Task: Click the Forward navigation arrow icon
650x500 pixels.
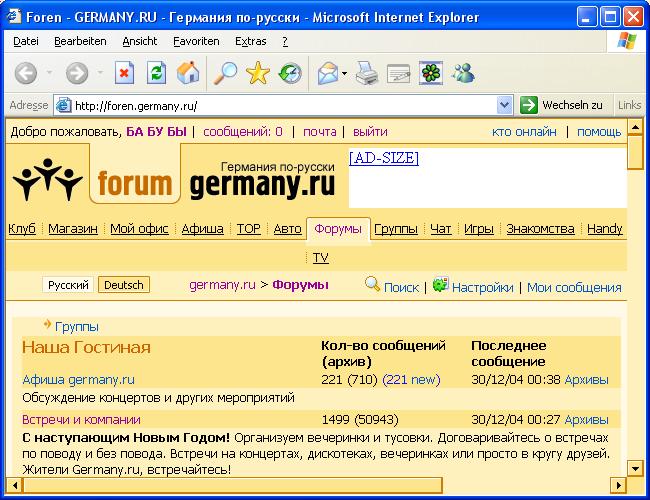Action: point(77,73)
